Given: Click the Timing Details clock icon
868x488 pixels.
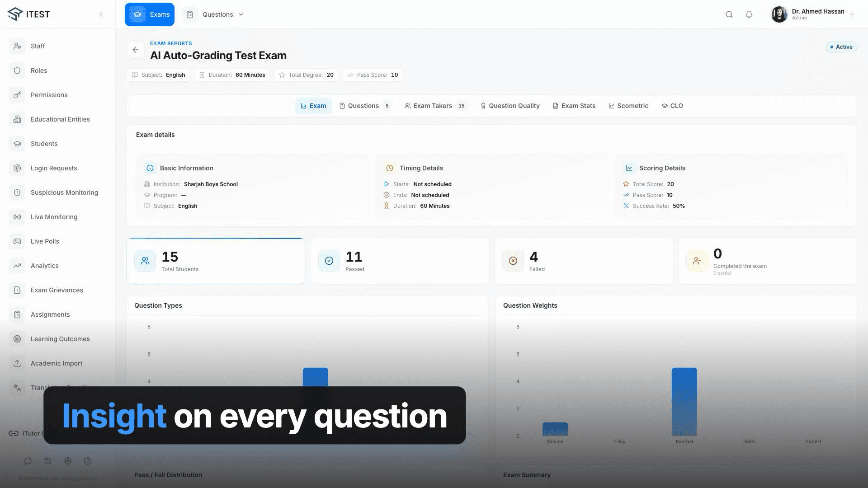Looking at the screenshot, I should 390,168.
